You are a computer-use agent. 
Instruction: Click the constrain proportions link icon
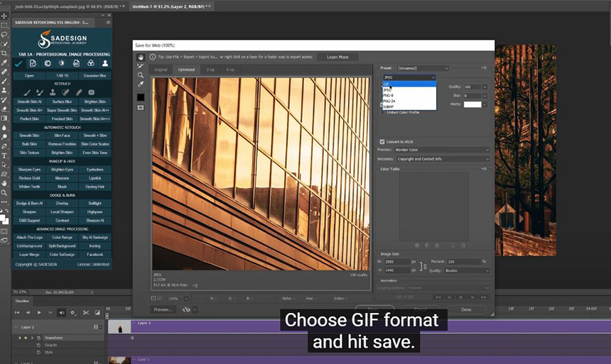point(425,266)
